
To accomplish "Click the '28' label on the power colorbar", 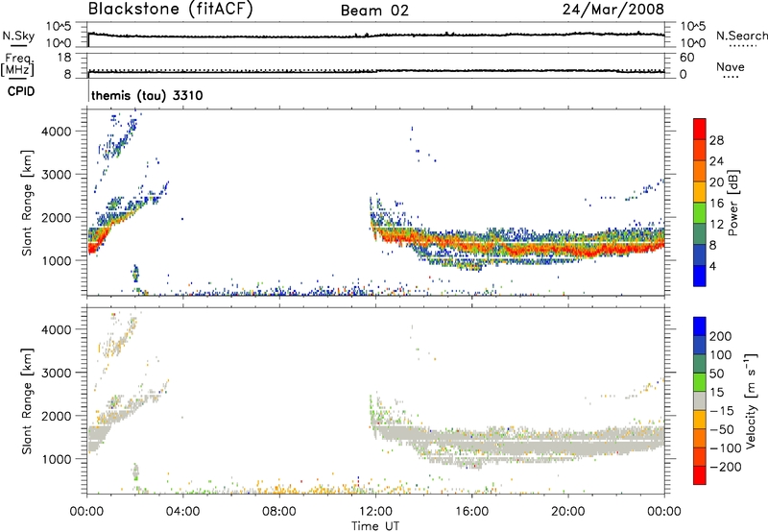I will click(716, 140).
